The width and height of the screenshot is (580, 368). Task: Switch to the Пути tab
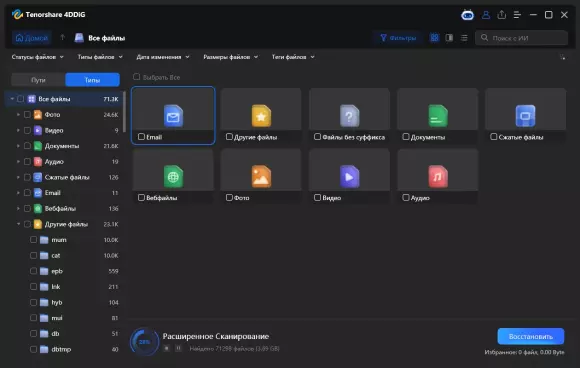(x=38, y=80)
